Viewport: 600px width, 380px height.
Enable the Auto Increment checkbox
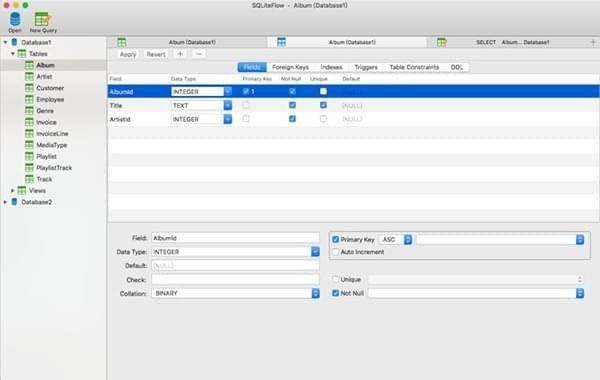pos(336,252)
